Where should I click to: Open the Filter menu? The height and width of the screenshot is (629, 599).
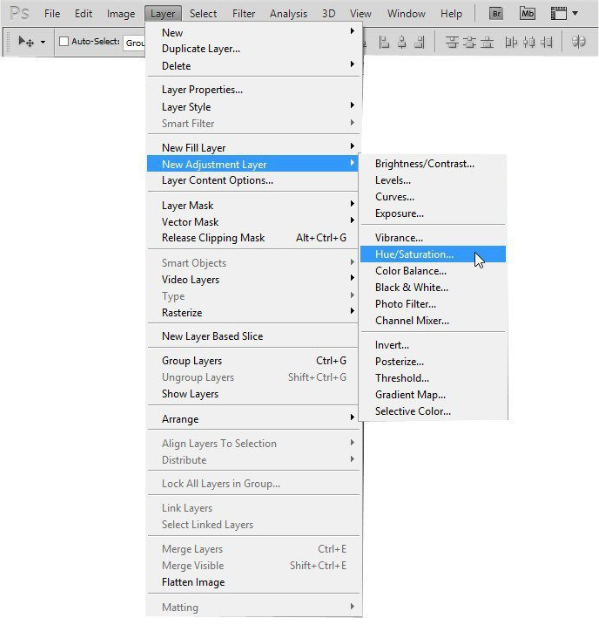click(x=244, y=14)
